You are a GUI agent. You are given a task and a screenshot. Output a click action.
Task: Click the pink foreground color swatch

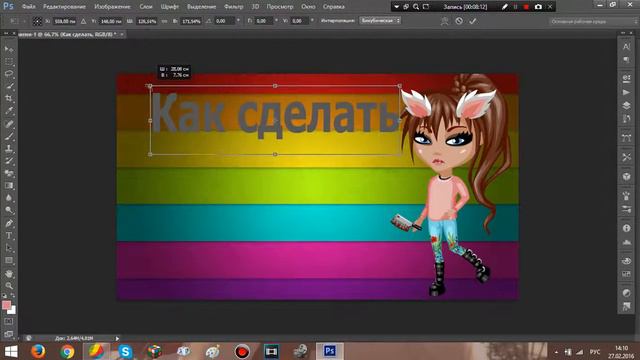[6, 305]
